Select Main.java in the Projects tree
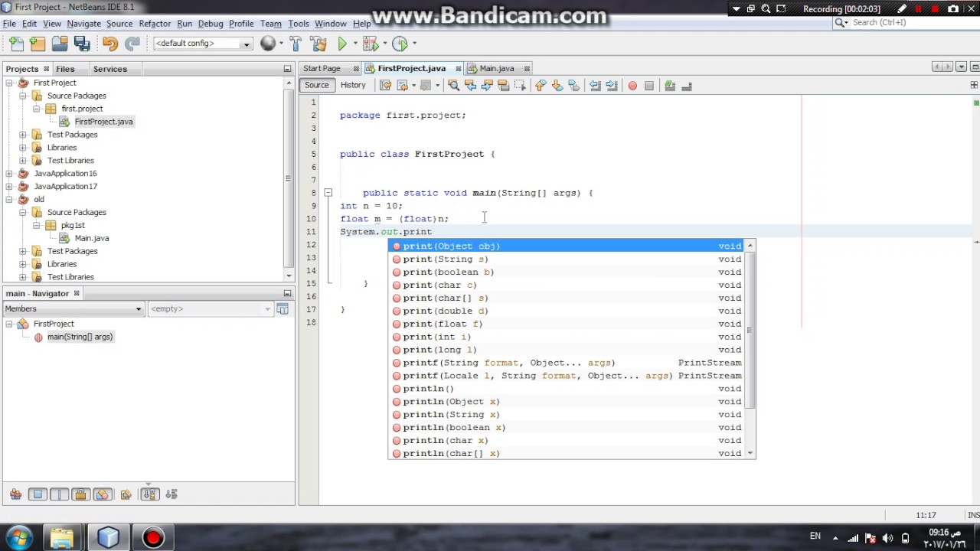Image resolution: width=980 pixels, height=551 pixels. coord(92,238)
